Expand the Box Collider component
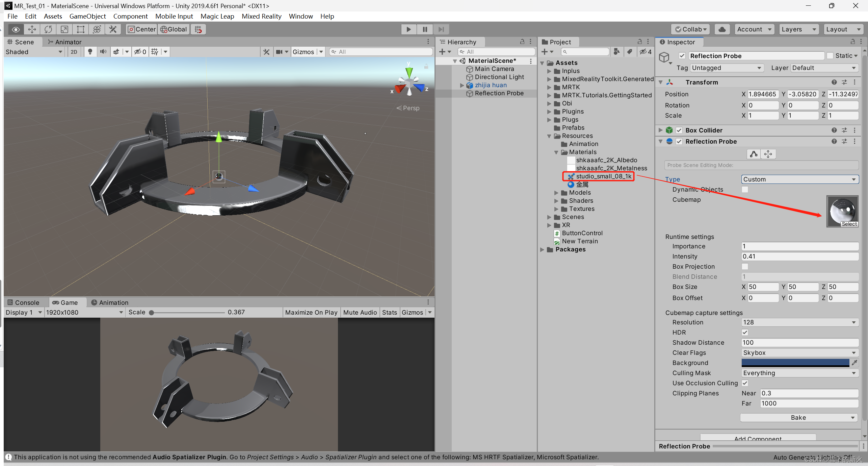 (x=661, y=130)
